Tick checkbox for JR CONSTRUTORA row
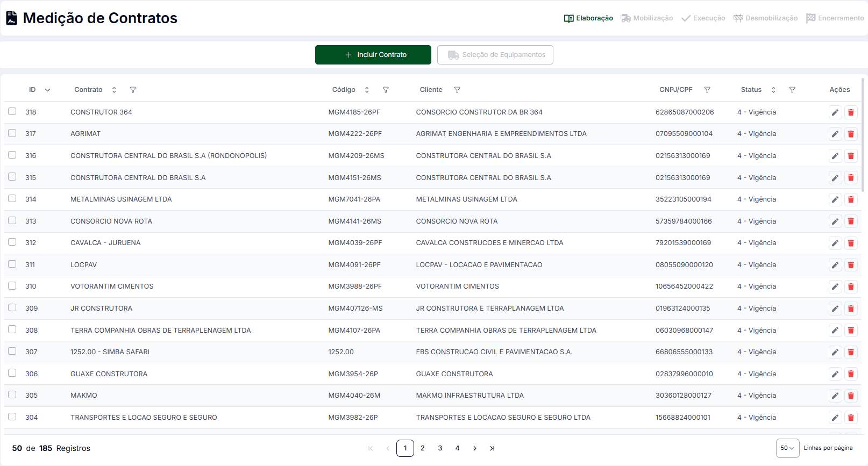 12,307
